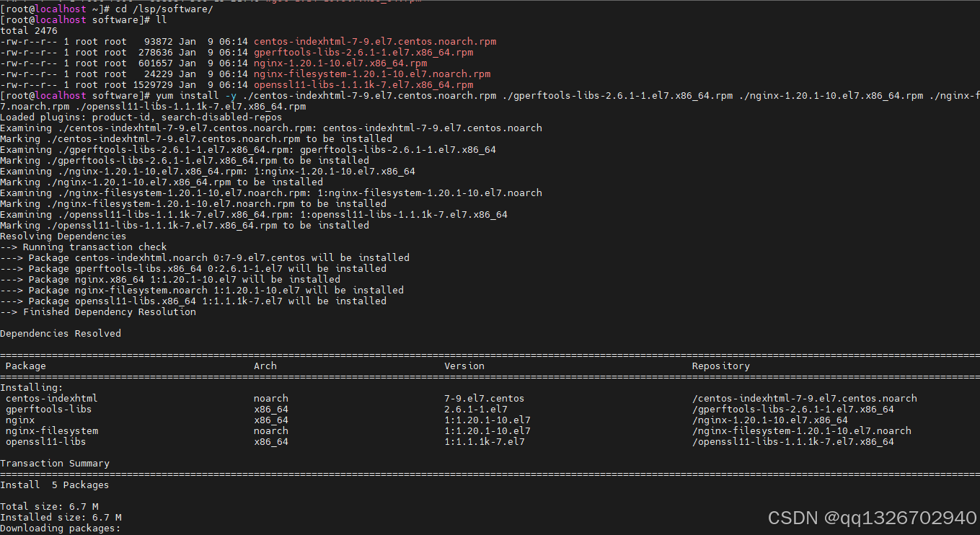Viewport: 980px width, 535px height.
Task: Click version '1:1.1.1k-7.el7' in table
Action: click(x=485, y=441)
